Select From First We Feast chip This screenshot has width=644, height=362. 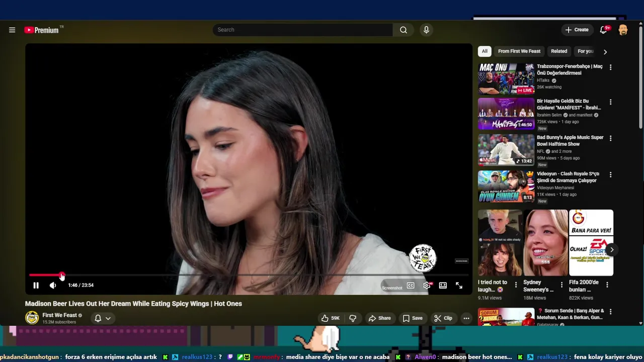click(519, 51)
